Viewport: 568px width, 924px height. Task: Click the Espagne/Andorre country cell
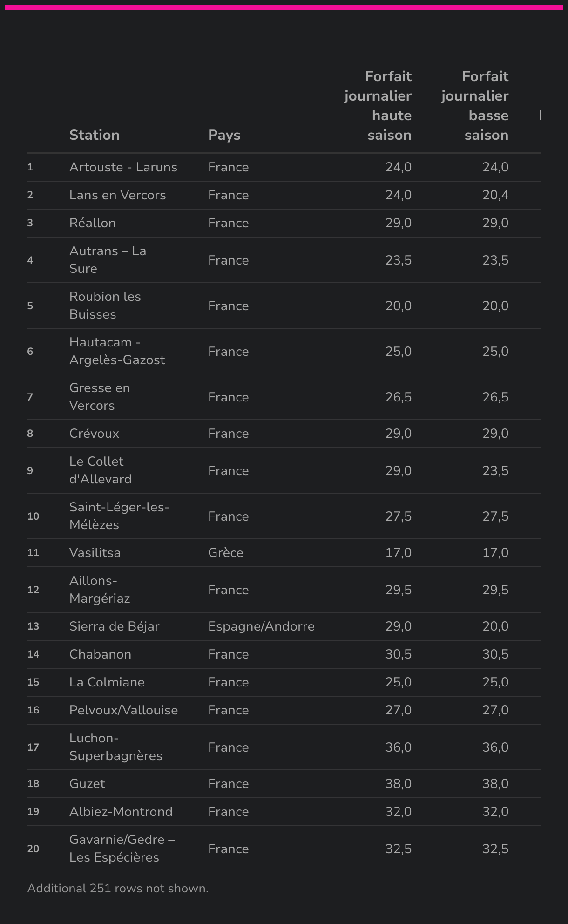coord(261,626)
